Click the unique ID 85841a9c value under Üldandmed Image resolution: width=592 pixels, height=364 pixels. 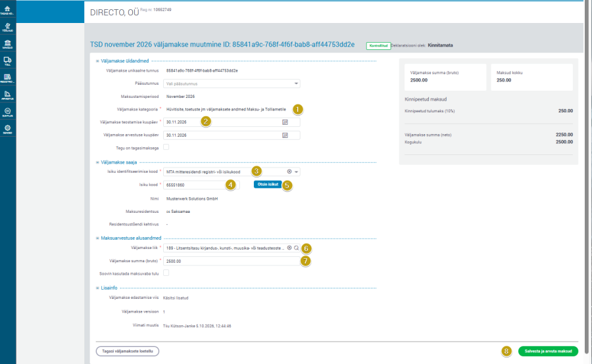click(202, 70)
